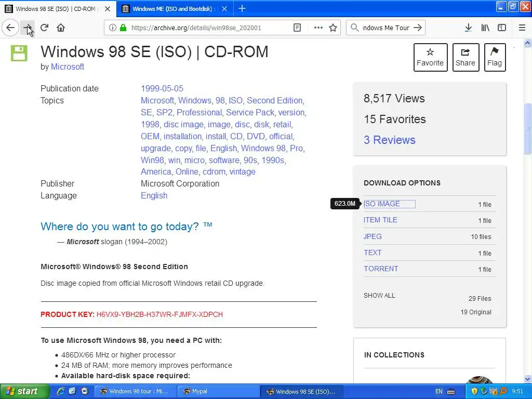
Task: Click the archive.org URL address field
Action: [196, 28]
